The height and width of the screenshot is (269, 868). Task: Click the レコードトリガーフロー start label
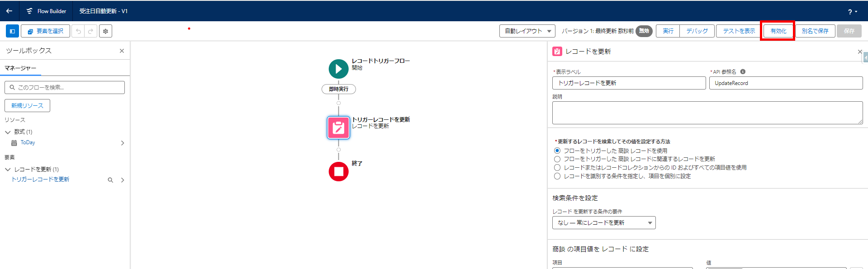click(381, 61)
